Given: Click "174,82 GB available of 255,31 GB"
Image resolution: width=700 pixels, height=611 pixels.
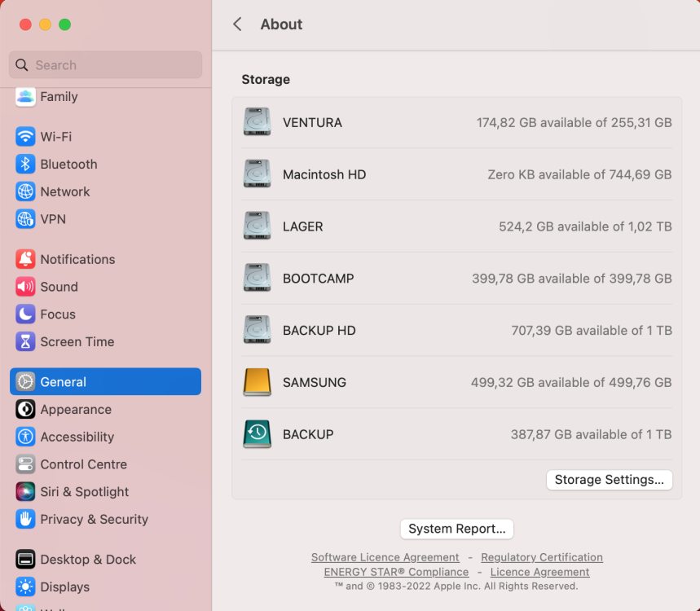Looking at the screenshot, I should pos(575,122).
